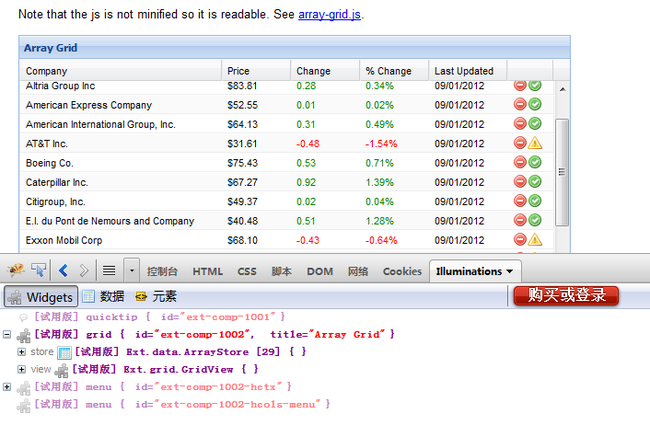
Task: Sort by the Company column header
Action: pos(121,71)
